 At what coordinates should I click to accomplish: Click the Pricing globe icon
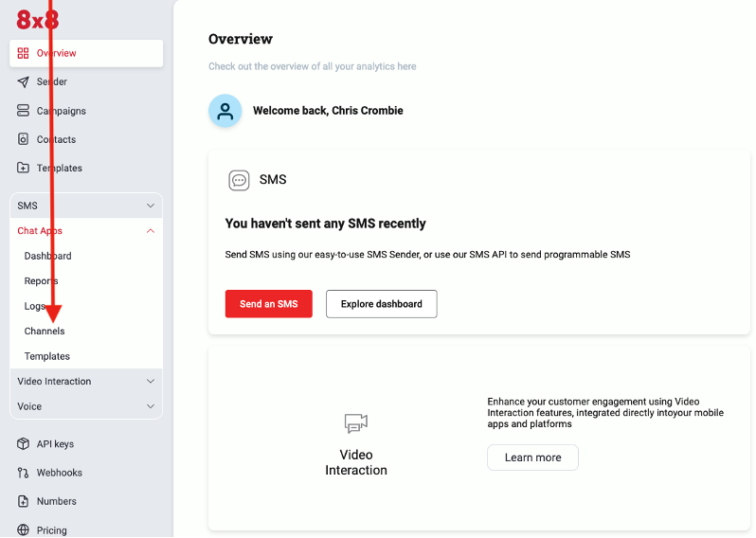coord(23,529)
